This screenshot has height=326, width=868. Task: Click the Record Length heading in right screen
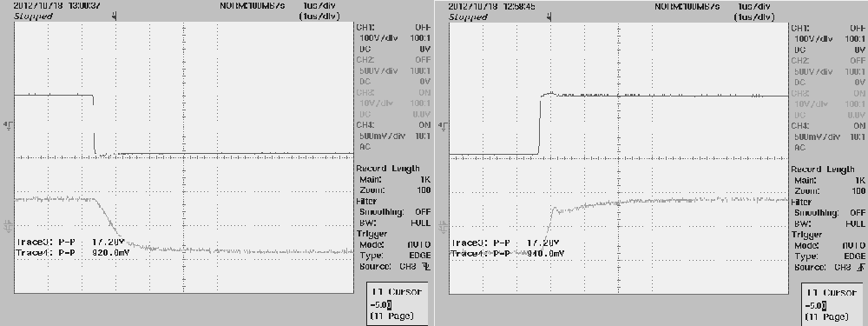click(x=823, y=170)
